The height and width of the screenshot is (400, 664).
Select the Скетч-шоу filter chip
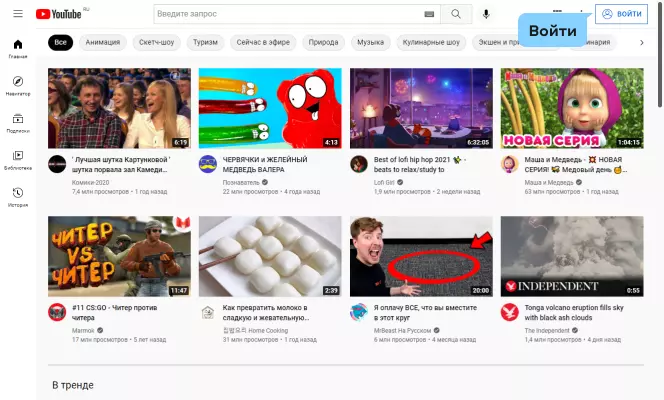157,42
